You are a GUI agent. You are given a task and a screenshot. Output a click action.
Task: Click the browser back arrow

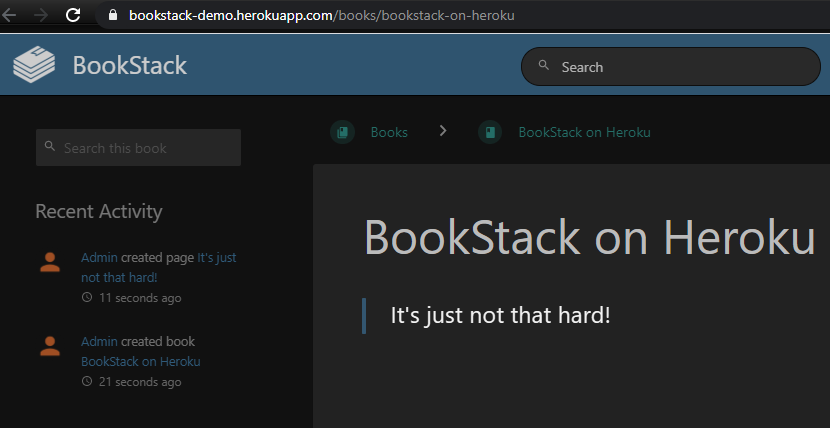pos(9,15)
